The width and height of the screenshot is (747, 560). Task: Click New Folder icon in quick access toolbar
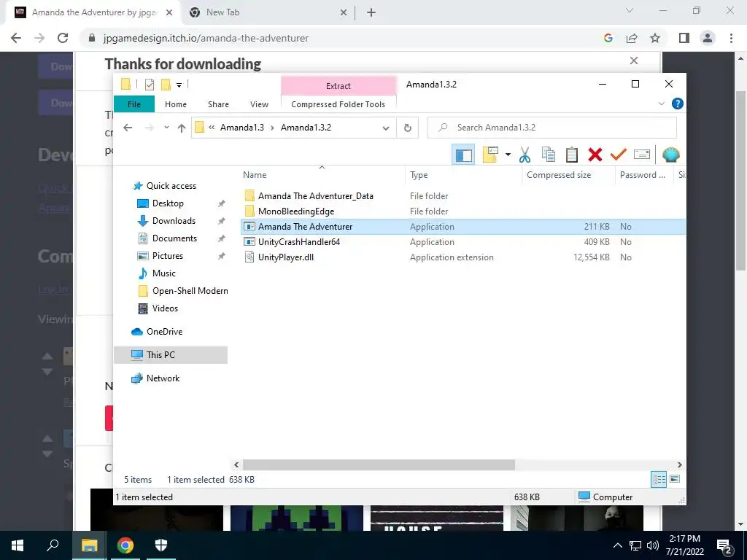tap(166, 85)
